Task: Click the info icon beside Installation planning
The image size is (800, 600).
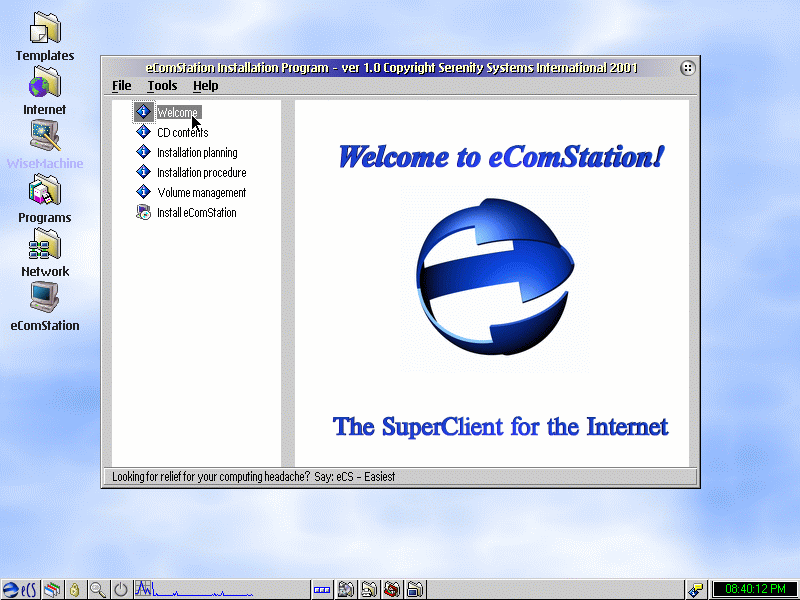Action: (x=143, y=152)
